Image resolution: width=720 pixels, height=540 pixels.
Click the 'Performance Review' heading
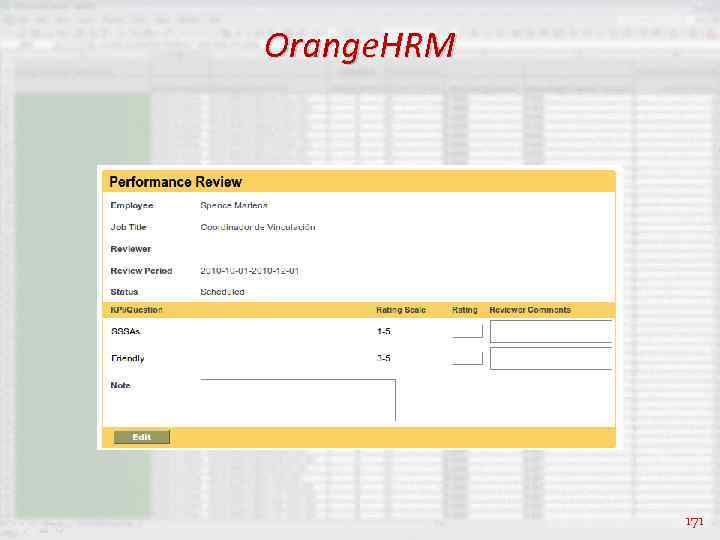pos(175,182)
